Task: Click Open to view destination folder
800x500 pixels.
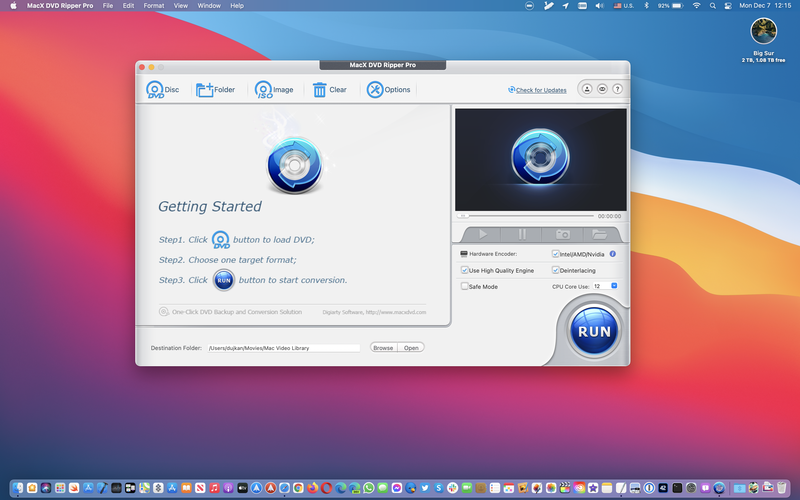Action: pyautogui.click(x=411, y=348)
